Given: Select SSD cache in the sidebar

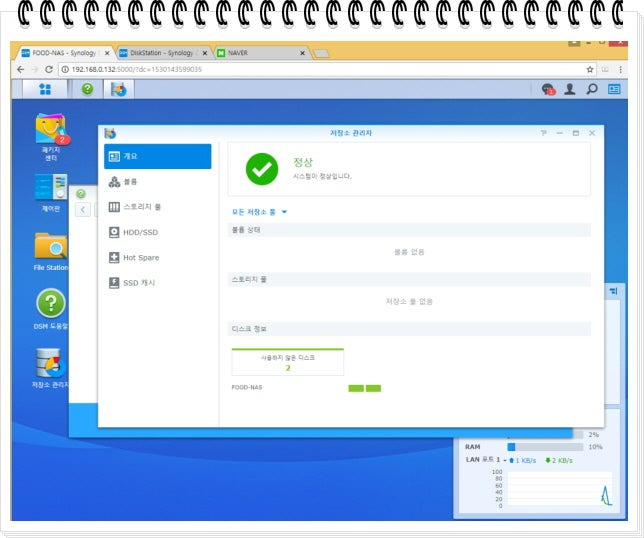Looking at the screenshot, I should coord(158,283).
